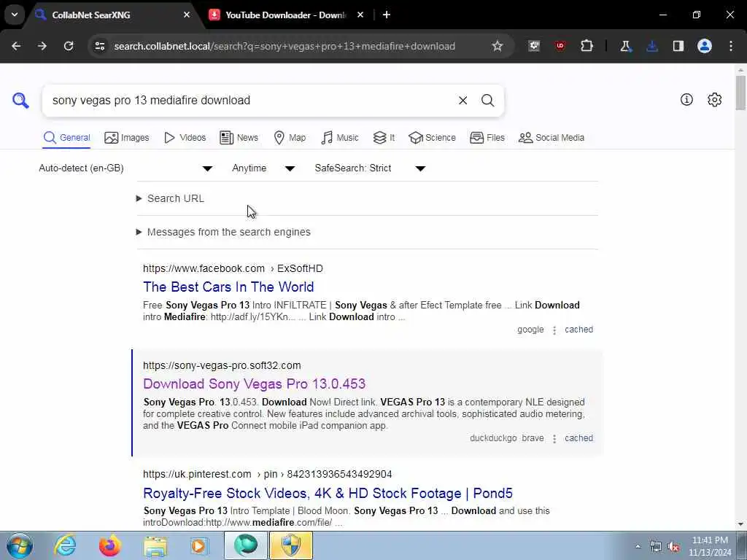
Task: Open cached version of Facebook result
Action: [x=578, y=330]
